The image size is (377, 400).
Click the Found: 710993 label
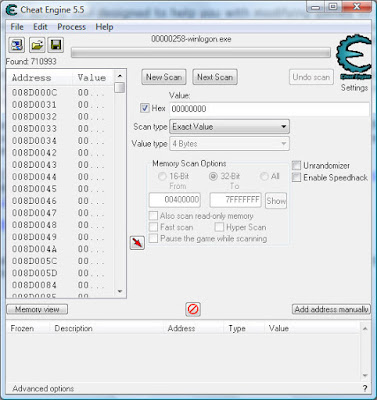(31, 61)
